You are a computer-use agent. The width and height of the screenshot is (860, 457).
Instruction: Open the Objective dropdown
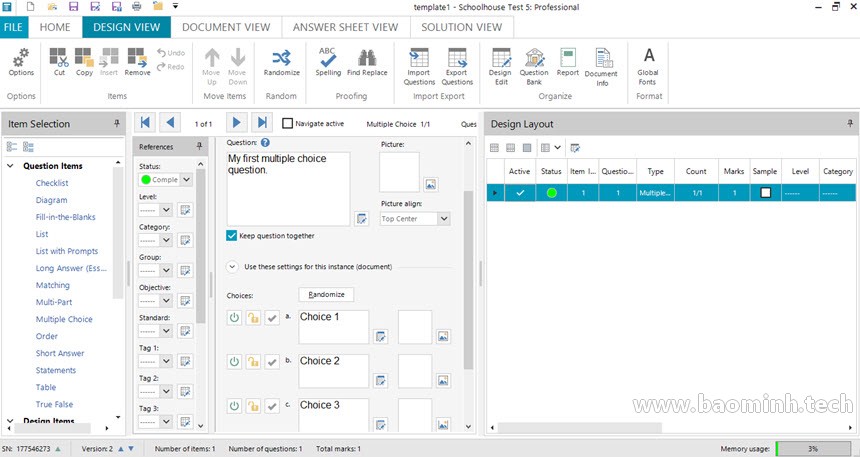166,301
